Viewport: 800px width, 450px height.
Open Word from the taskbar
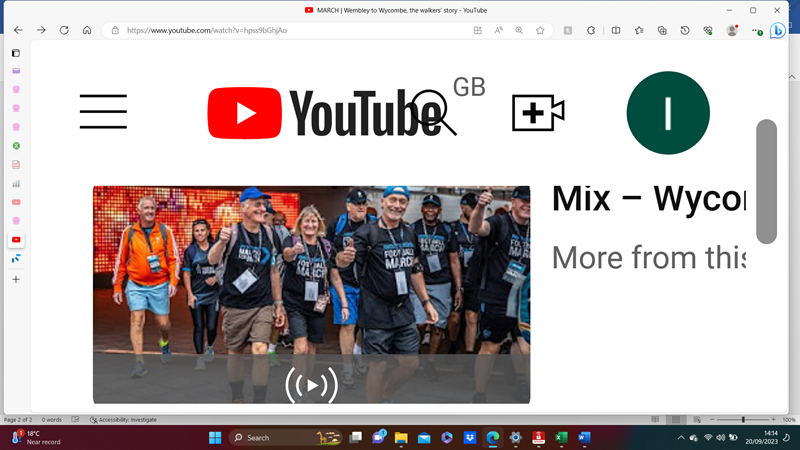pyautogui.click(x=584, y=438)
